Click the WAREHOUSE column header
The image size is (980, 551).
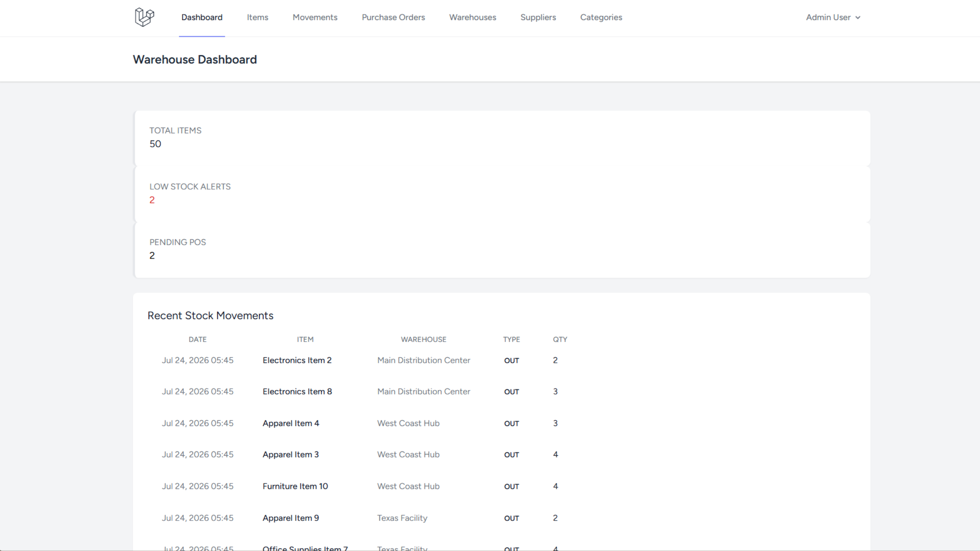tap(424, 340)
